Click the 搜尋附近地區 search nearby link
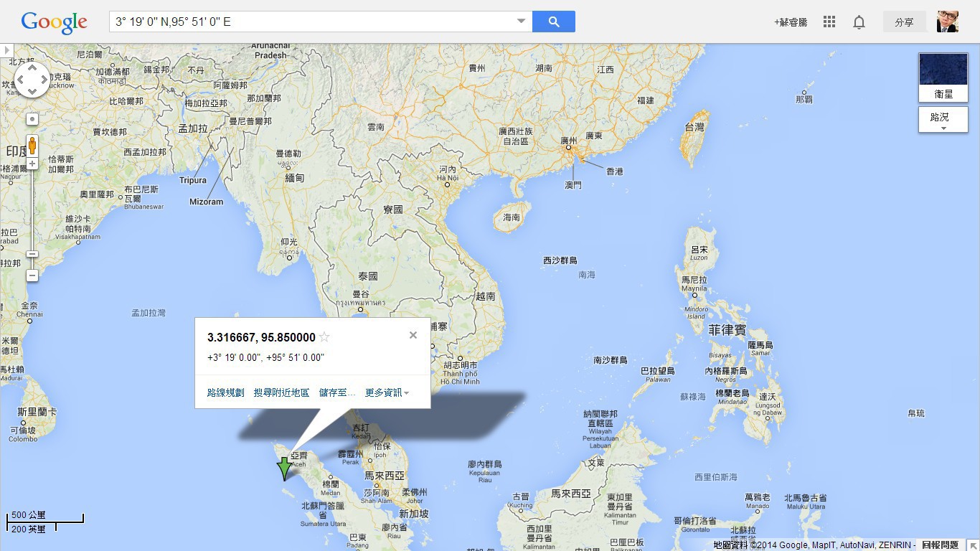The height and width of the screenshot is (551, 980). [281, 392]
